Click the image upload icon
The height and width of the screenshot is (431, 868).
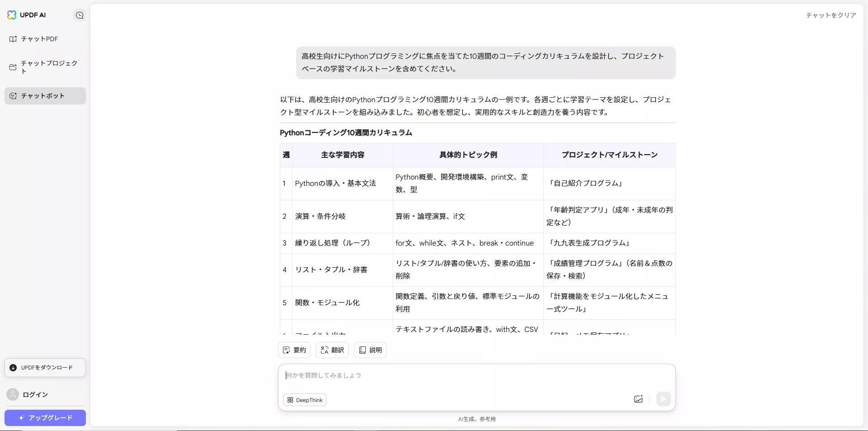[638, 399]
